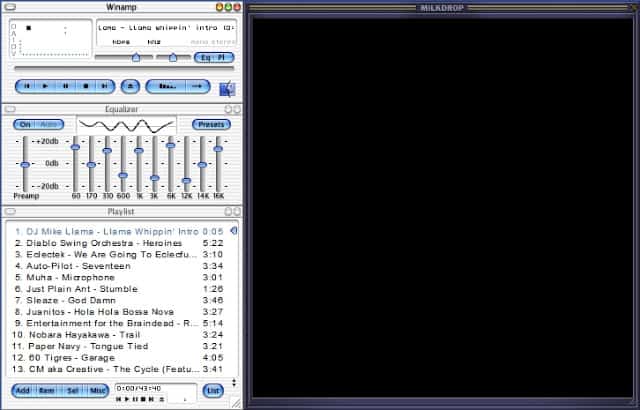The height and width of the screenshot is (410, 640).
Task: Open the Winamp main window menu icon
Action: pos(11,7)
